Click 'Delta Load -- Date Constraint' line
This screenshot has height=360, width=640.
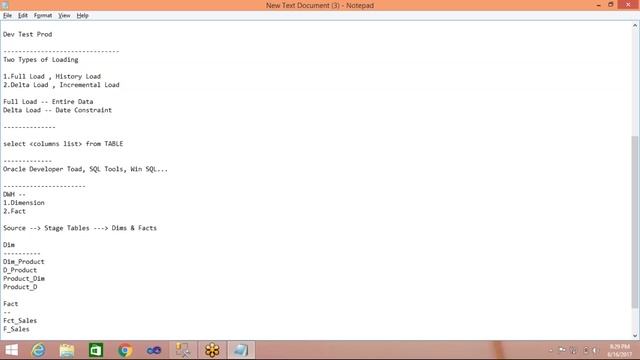tap(57, 110)
